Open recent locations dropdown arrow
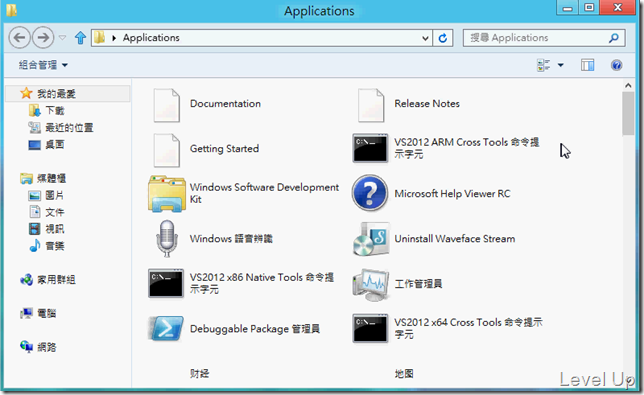 62,38
